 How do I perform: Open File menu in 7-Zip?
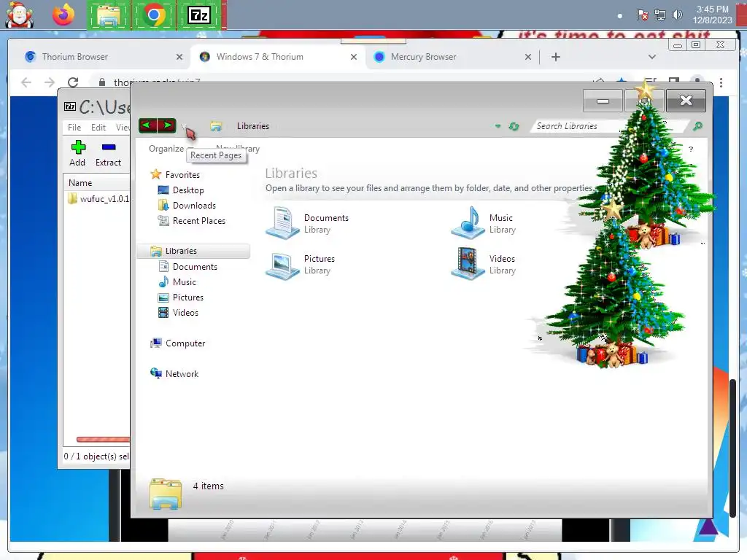click(74, 127)
